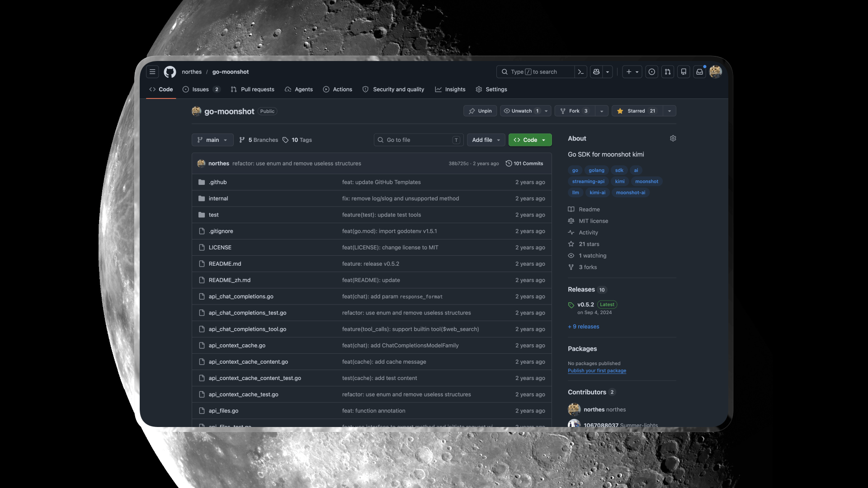Select the golang topic tag
Screen dimensions: 868x488
click(596, 170)
